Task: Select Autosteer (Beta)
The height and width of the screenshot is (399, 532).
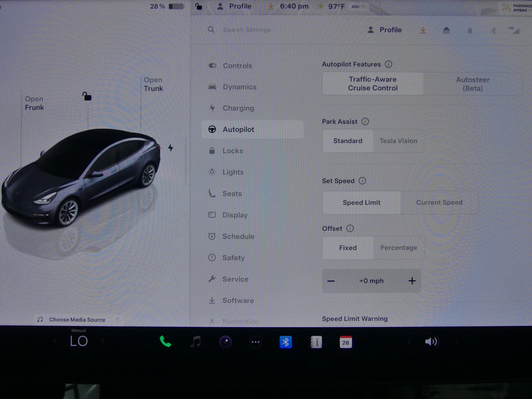Action: click(473, 84)
